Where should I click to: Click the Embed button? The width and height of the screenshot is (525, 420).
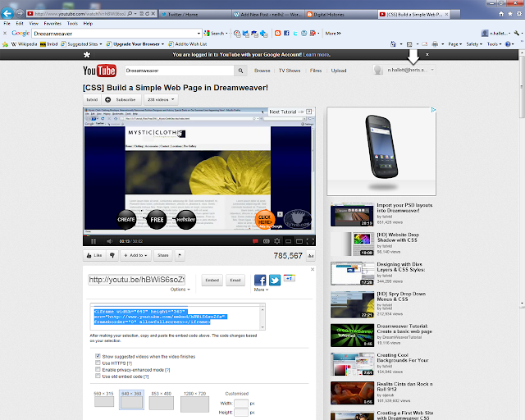pos(212,280)
